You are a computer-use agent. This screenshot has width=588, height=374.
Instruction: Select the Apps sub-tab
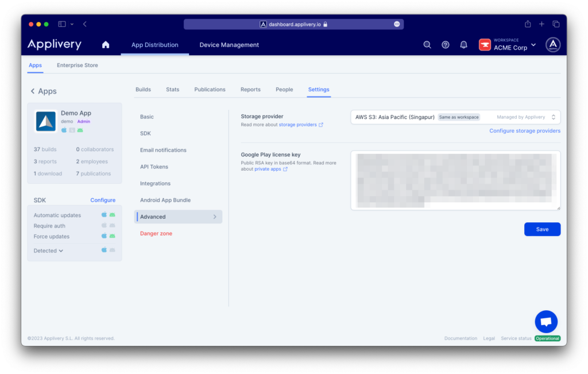tap(35, 65)
